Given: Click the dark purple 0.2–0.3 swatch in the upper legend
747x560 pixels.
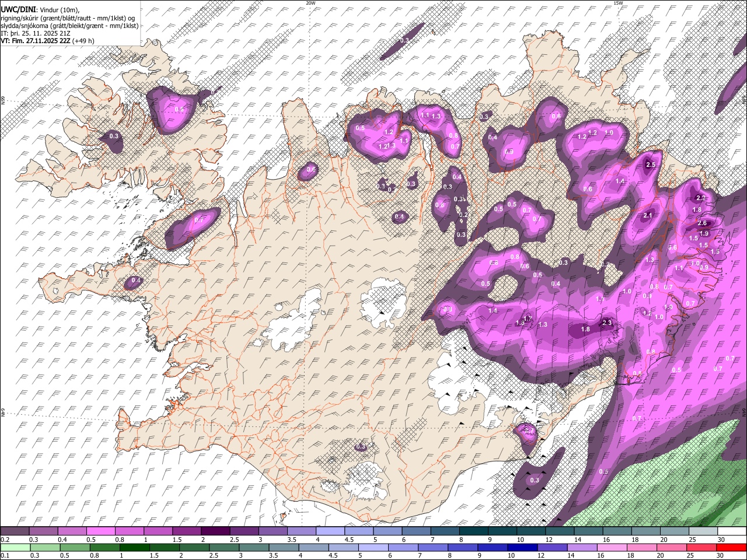Looking at the screenshot, I should [15, 531].
